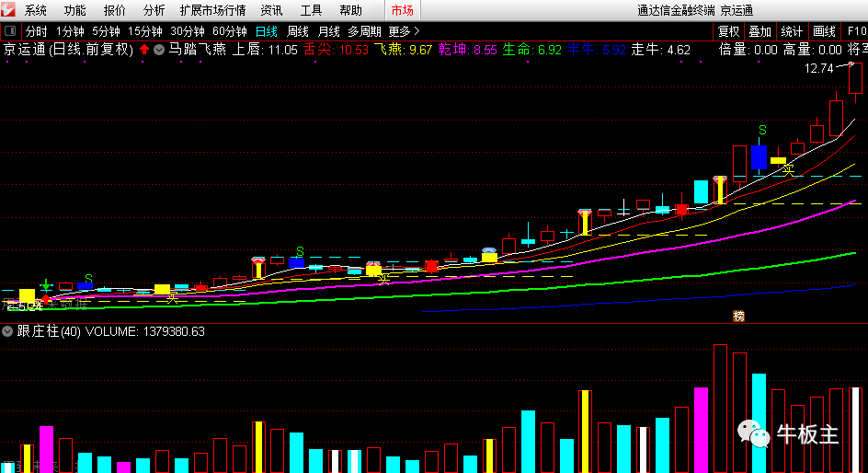Open the 扩展市场行情 menu

tap(213, 10)
